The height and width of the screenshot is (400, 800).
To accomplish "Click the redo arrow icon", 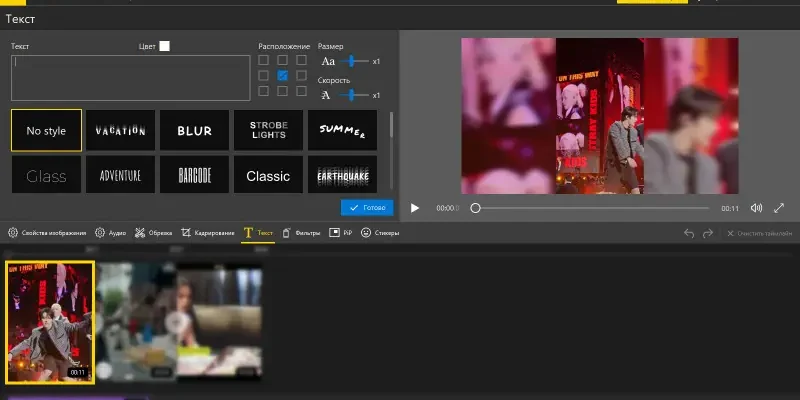I will (708, 233).
